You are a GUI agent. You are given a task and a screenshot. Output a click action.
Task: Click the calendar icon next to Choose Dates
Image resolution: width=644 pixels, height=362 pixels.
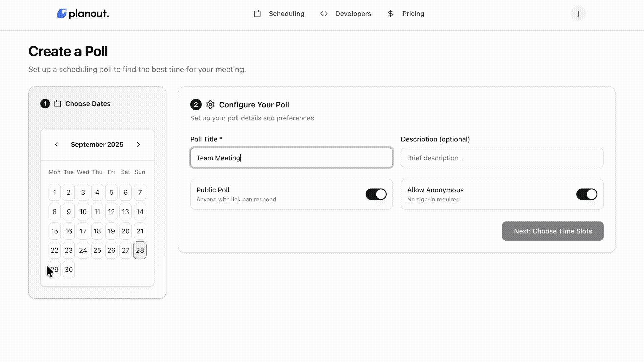click(x=57, y=104)
